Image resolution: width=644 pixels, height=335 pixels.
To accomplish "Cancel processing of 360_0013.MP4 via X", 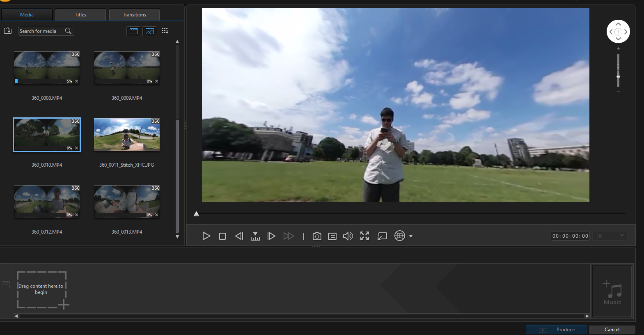I will pos(156,215).
